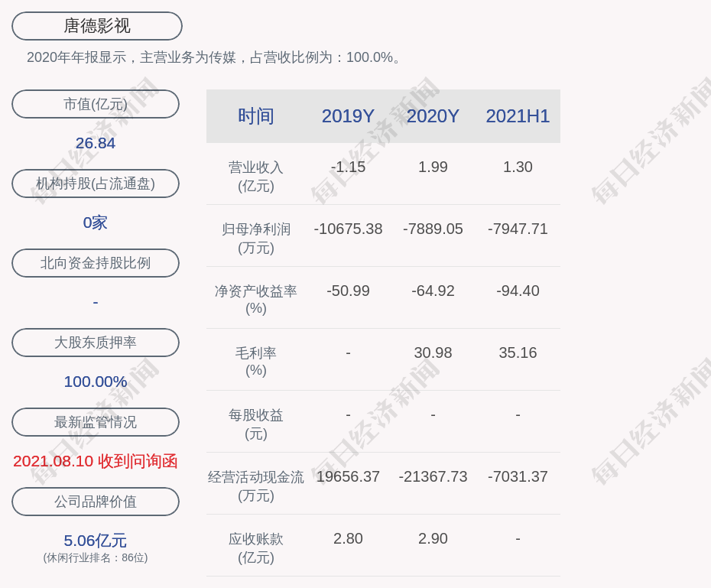Image resolution: width=711 pixels, height=588 pixels.
Task: Click the red 2021.08.10 收到问询函 notice
Action: pyautogui.click(x=96, y=461)
